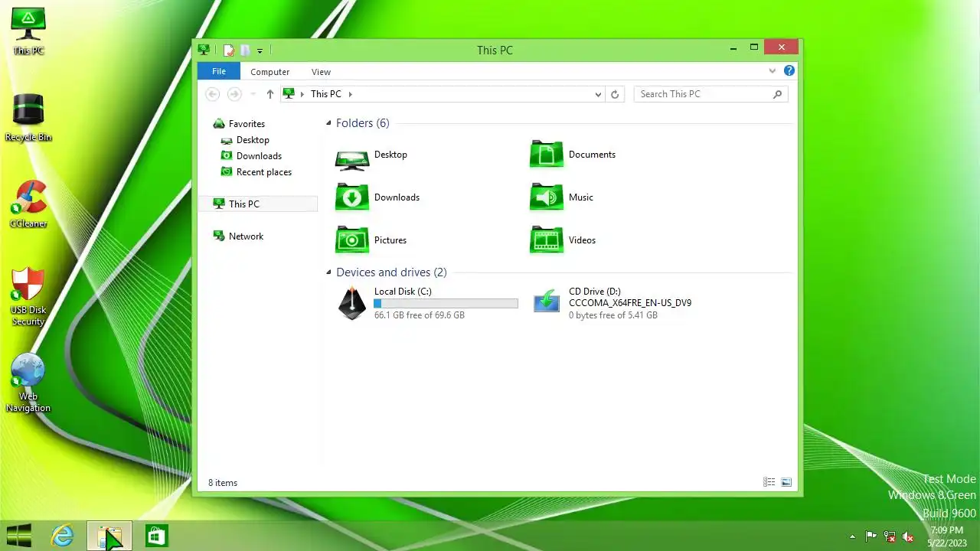
Task: Switch to large icons view in the status bar
Action: (786, 482)
